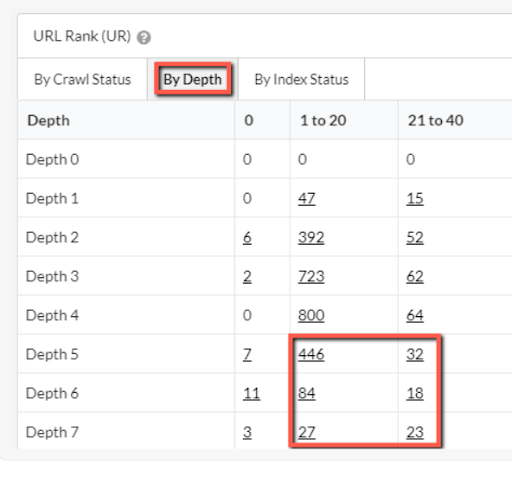
Task: Click the 64 link in Depth 4 row
Action: point(415,315)
